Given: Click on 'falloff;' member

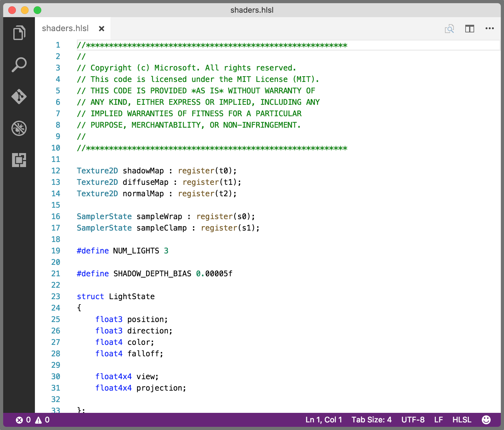Looking at the screenshot, I should (145, 354).
